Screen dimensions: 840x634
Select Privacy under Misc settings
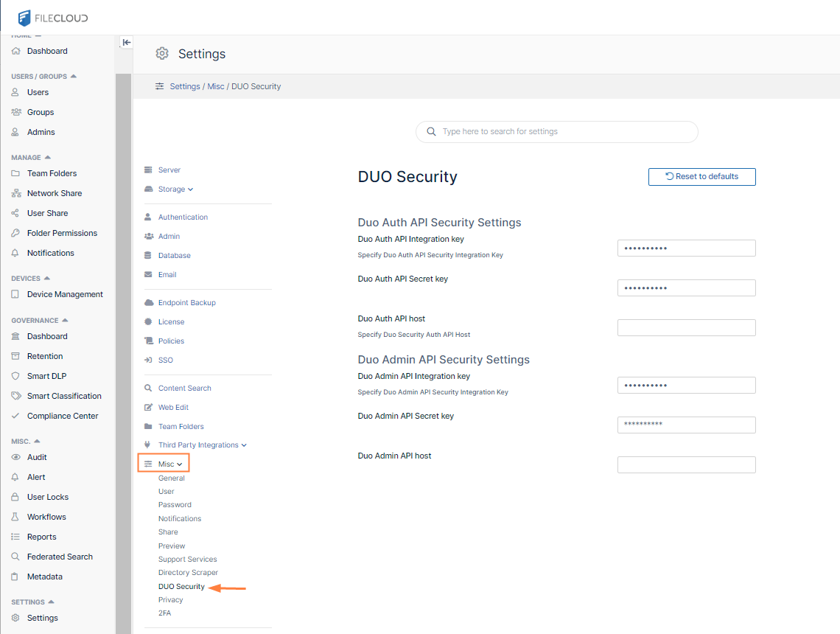tap(170, 600)
